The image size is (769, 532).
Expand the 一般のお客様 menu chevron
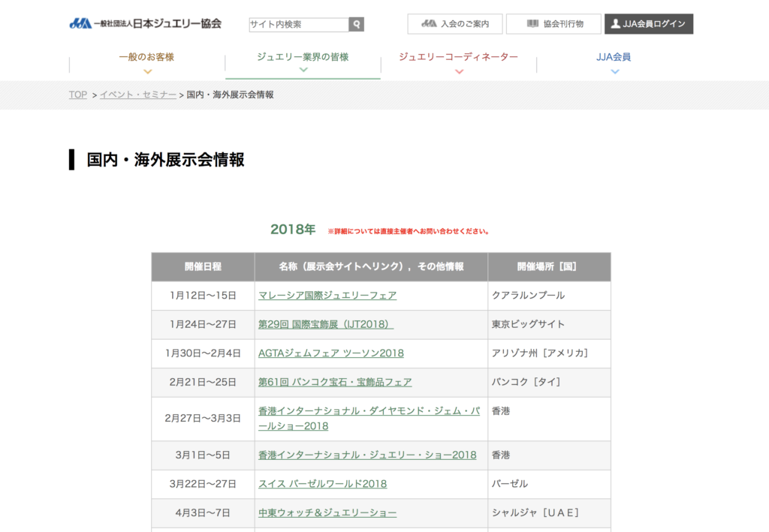click(x=147, y=72)
